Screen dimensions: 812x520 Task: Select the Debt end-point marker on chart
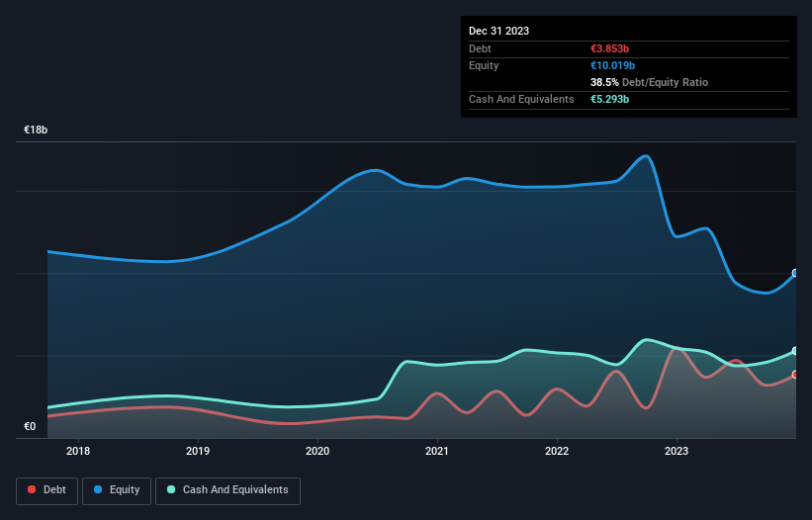pos(795,375)
